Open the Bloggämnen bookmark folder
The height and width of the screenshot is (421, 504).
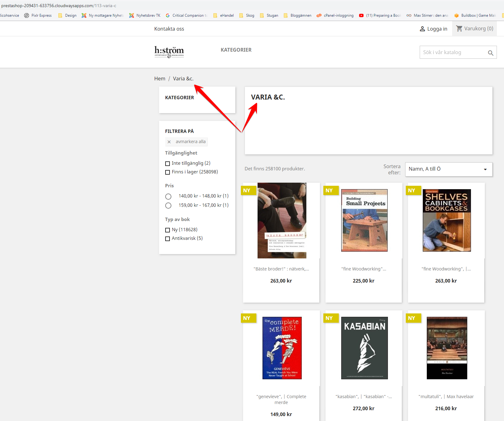(x=298, y=15)
